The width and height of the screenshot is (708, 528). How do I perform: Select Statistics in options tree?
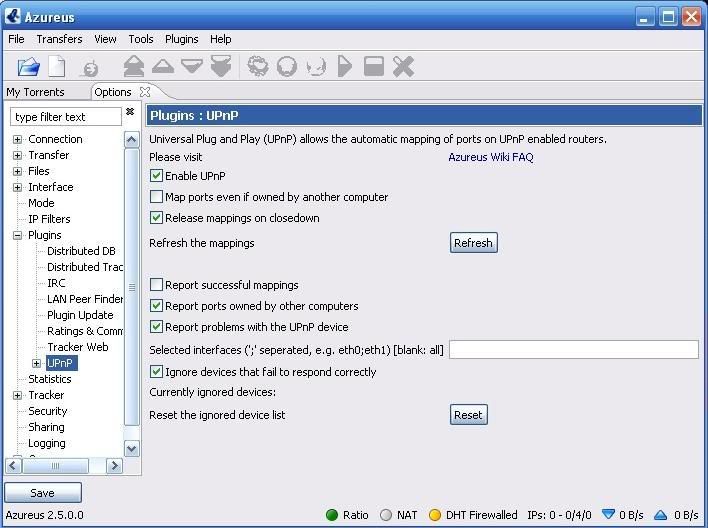[50, 379]
